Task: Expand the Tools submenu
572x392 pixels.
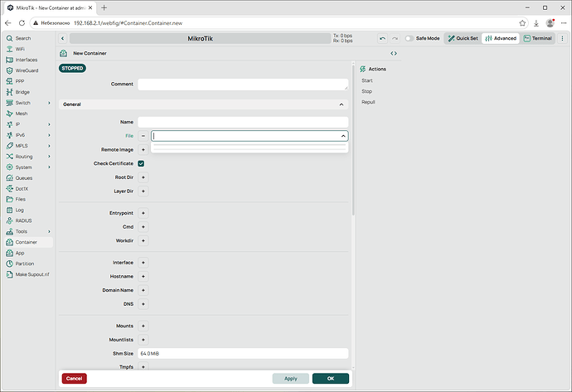Action: [x=49, y=231]
